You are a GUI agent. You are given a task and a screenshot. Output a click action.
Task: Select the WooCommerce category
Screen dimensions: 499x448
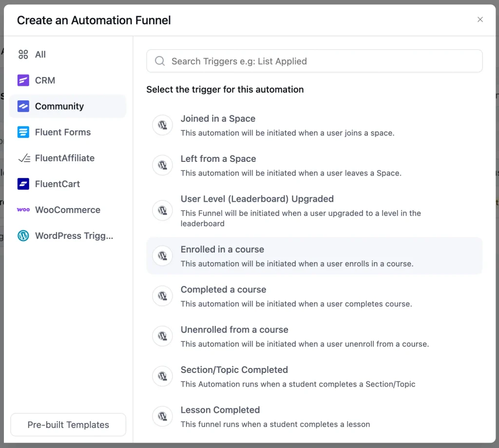(x=67, y=210)
